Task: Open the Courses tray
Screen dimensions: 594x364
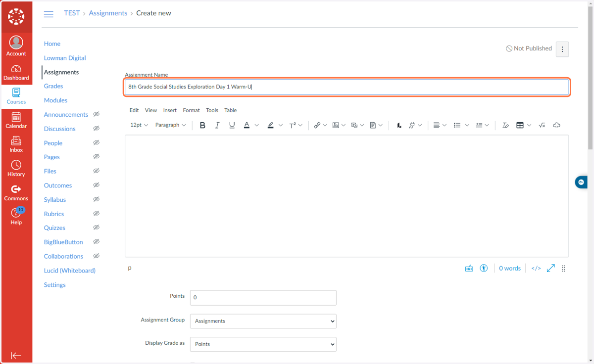Action: (16, 96)
